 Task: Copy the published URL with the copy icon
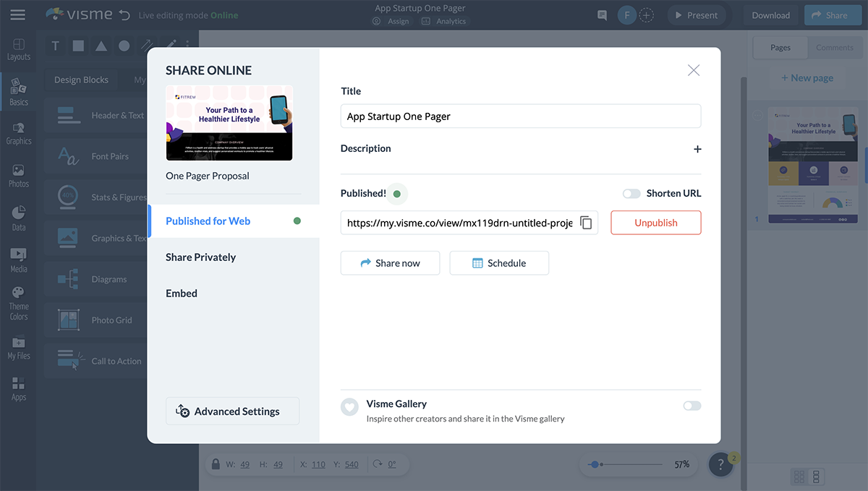pyautogui.click(x=586, y=223)
